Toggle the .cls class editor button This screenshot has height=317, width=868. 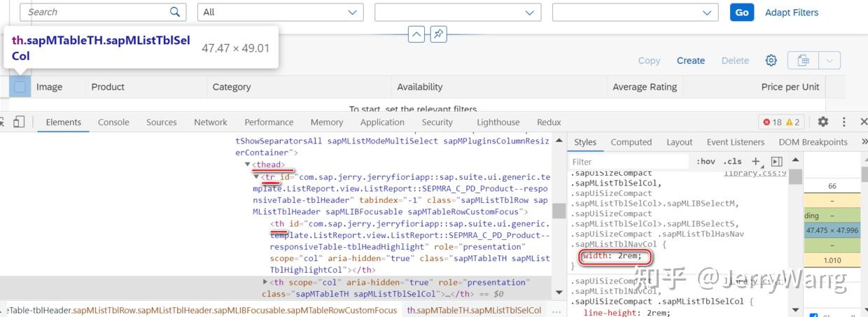pyautogui.click(x=732, y=162)
